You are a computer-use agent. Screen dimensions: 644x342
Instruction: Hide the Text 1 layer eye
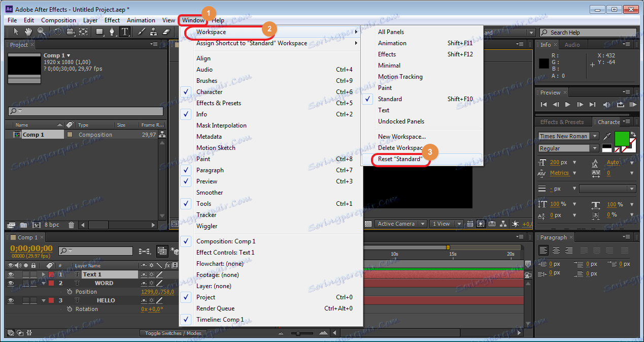11,274
